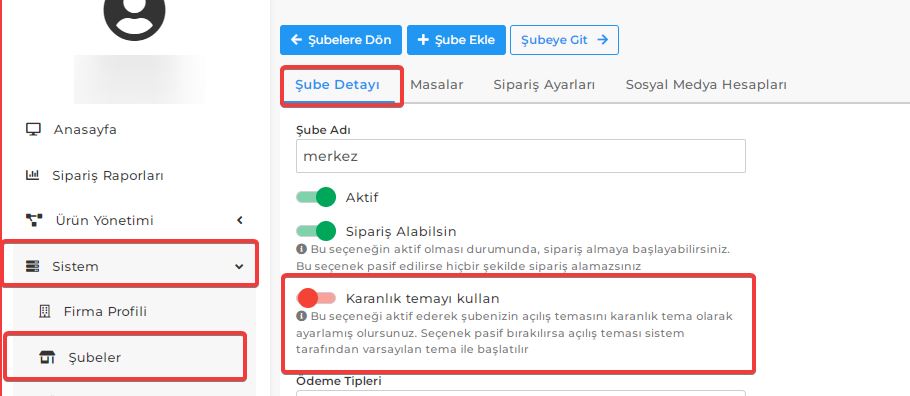Click the Sipariş Raporları chart icon
The height and width of the screenshot is (396, 910).
(x=32, y=175)
